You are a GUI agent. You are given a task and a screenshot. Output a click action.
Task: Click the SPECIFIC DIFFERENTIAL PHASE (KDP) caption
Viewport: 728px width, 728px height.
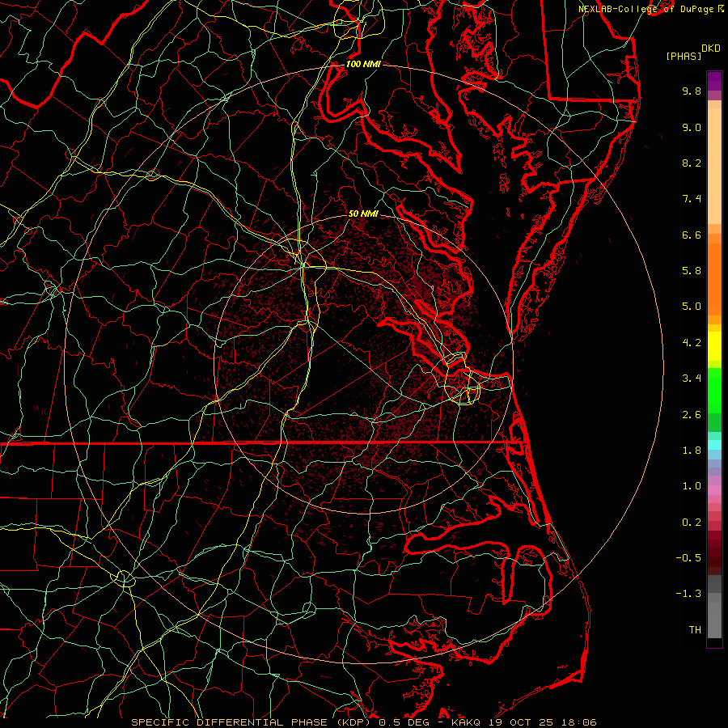pos(252,722)
